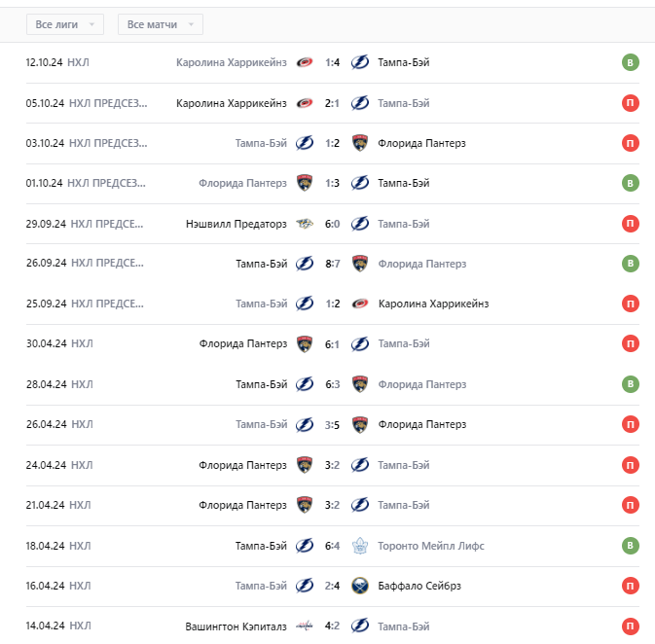The height and width of the screenshot is (644, 655).
Task: Click Nashville Predators logo in 29.09.24 row
Action: tap(305, 224)
